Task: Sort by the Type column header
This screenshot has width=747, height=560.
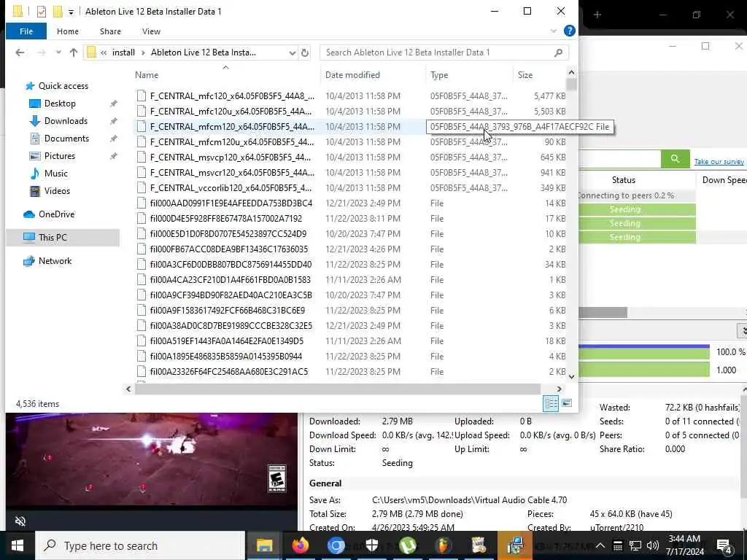Action: 438,75
